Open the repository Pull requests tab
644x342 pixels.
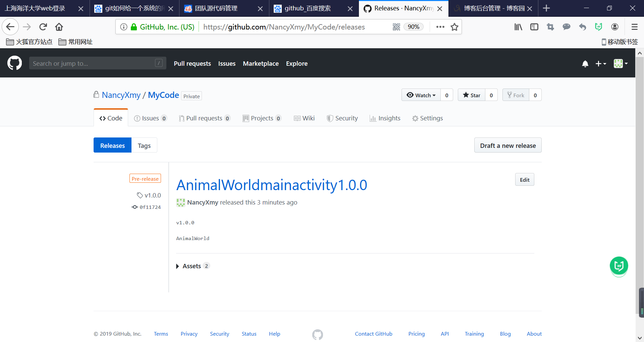(x=204, y=118)
